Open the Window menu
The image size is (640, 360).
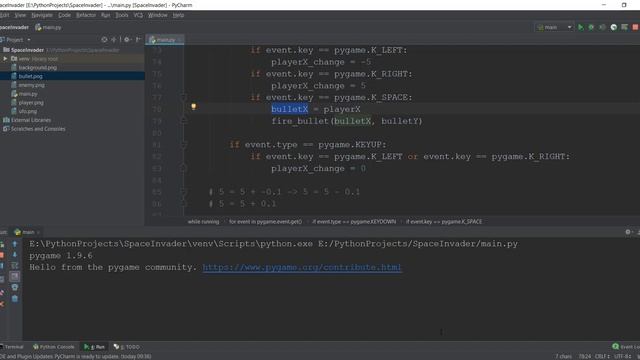158,15
